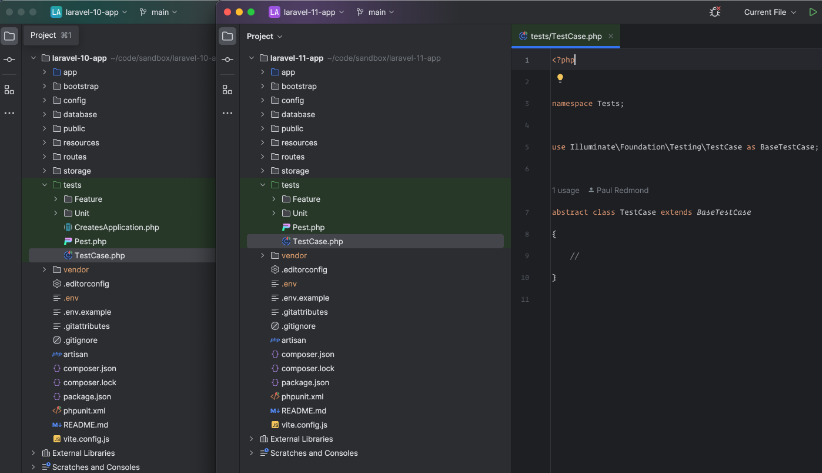
Task: Expand Unit folder in laravel-11-app tree
Action: pyautogui.click(x=274, y=213)
